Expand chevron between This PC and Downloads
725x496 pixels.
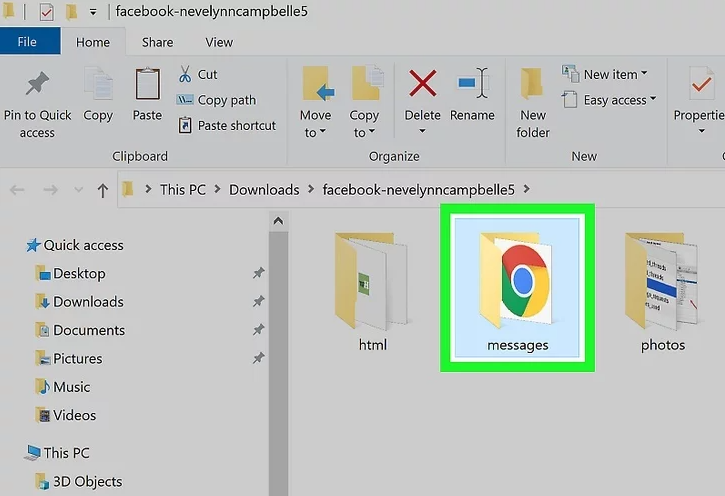[x=217, y=189]
